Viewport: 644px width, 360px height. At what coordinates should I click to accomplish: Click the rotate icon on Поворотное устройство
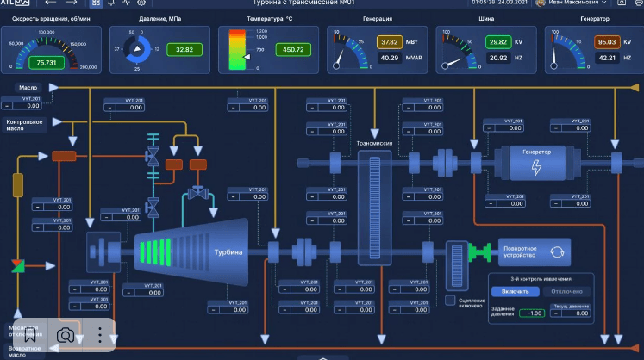coord(557,252)
